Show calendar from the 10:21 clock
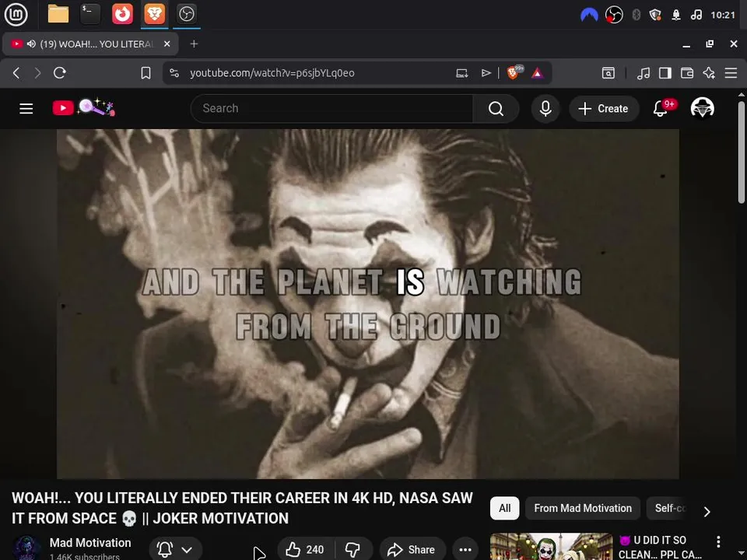 723,16
